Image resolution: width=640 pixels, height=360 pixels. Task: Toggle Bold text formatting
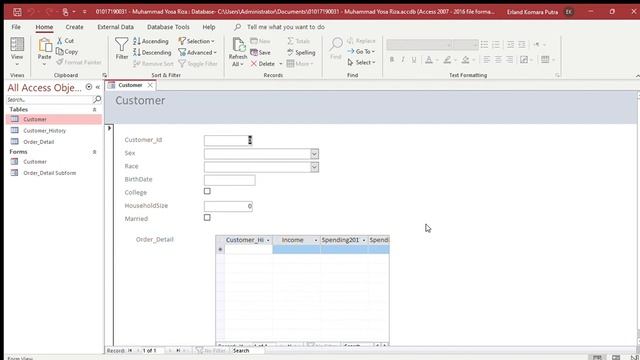point(392,60)
